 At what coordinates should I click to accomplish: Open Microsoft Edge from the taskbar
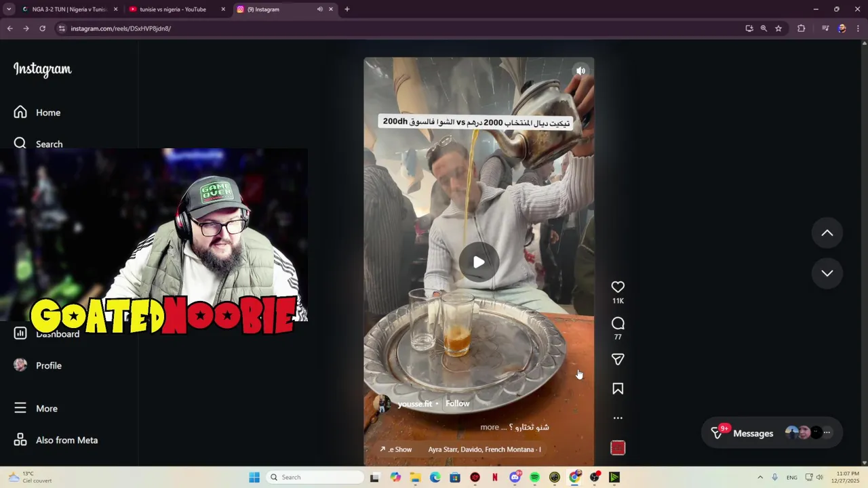point(435,477)
